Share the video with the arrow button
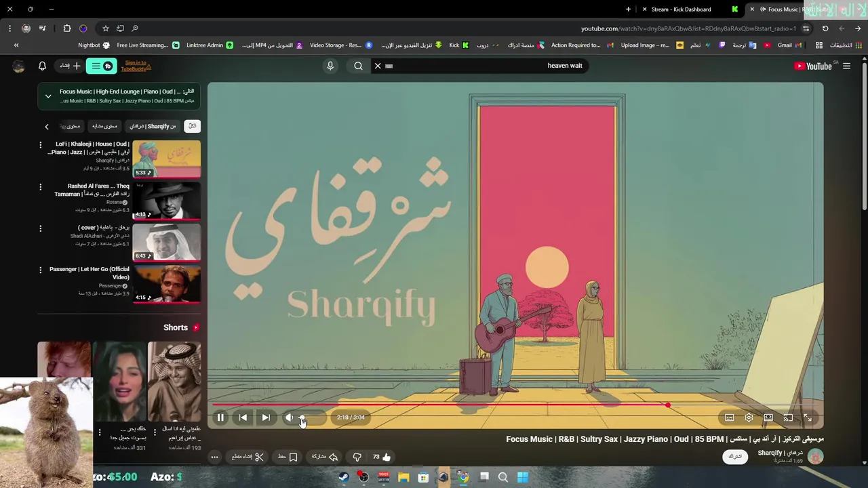 coord(325,457)
